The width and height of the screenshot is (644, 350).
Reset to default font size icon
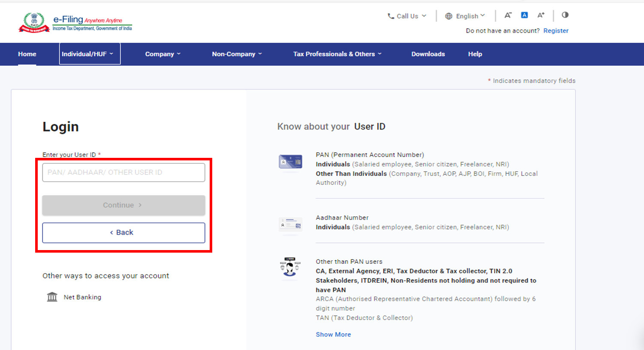[524, 15]
